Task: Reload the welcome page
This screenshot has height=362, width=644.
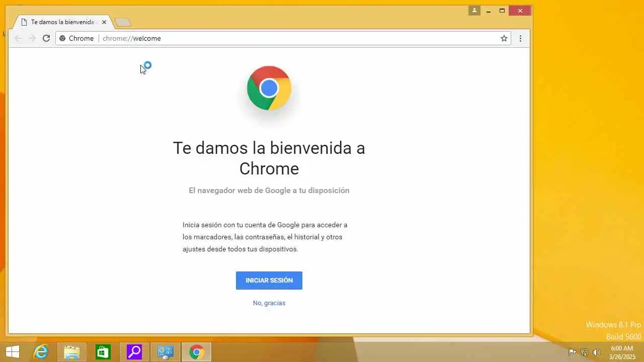Action: (x=46, y=38)
